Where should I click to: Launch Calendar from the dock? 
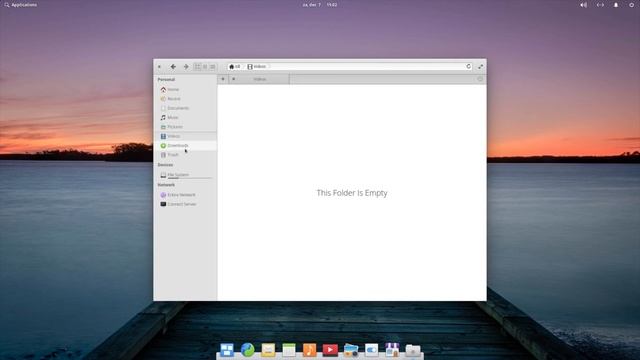pyautogui.click(x=289, y=350)
